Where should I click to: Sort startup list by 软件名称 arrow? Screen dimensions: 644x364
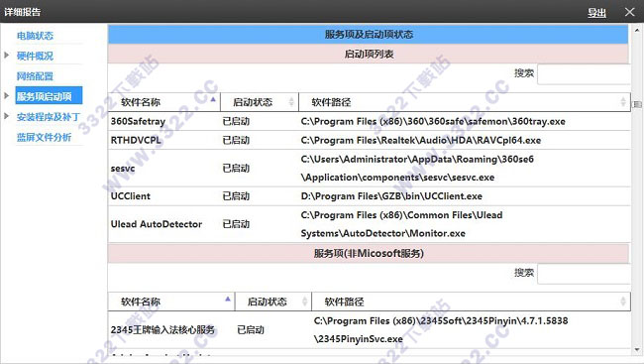pos(213,99)
